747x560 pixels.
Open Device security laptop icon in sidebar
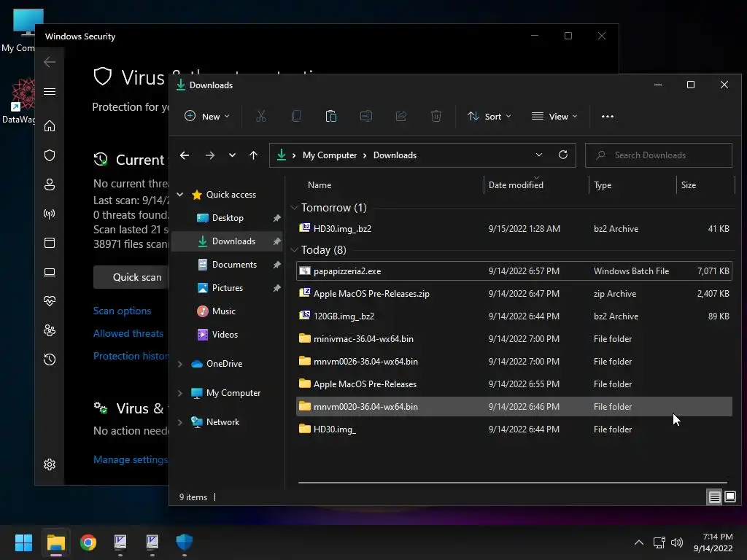point(50,272)
